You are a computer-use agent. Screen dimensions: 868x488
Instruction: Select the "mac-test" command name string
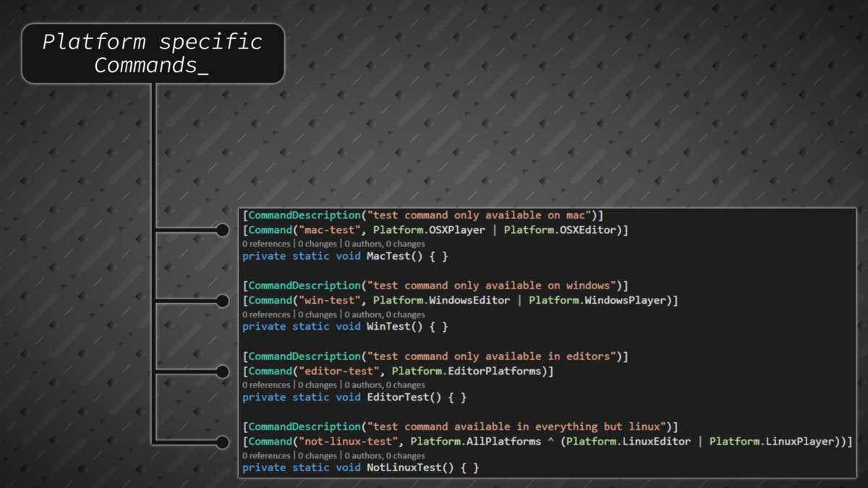[329, 230]
